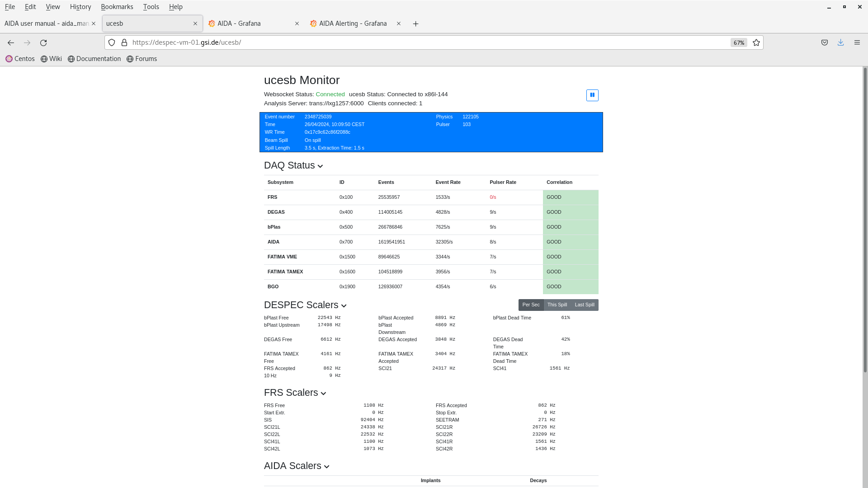Viewport: 868px width, 488px height.
Task: Open the Edit menu
Action: pyautogui.click(x=30, y=7)
